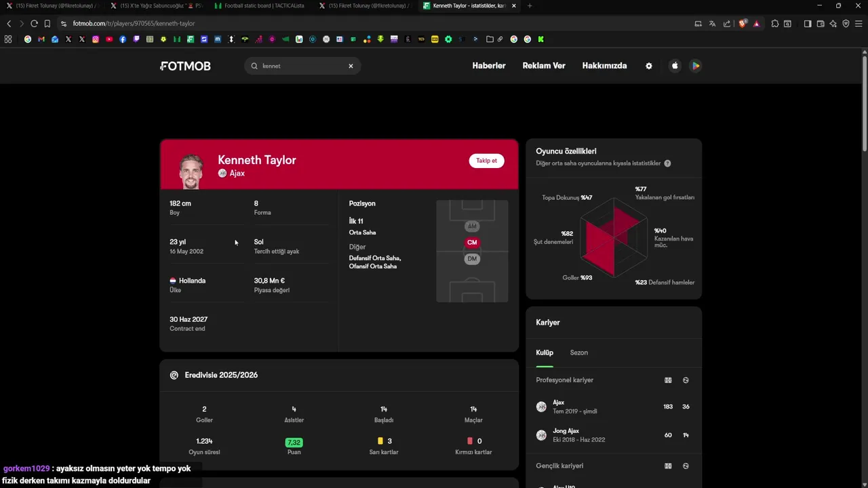Open the browser extensions puzzle icon
This screenshot has height=488, width=868.
tap(775, 24)
